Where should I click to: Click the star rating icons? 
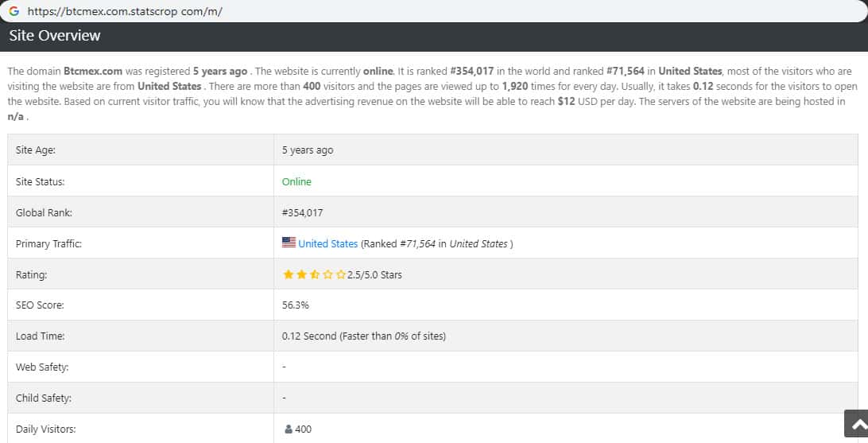[x=314, y=274]
